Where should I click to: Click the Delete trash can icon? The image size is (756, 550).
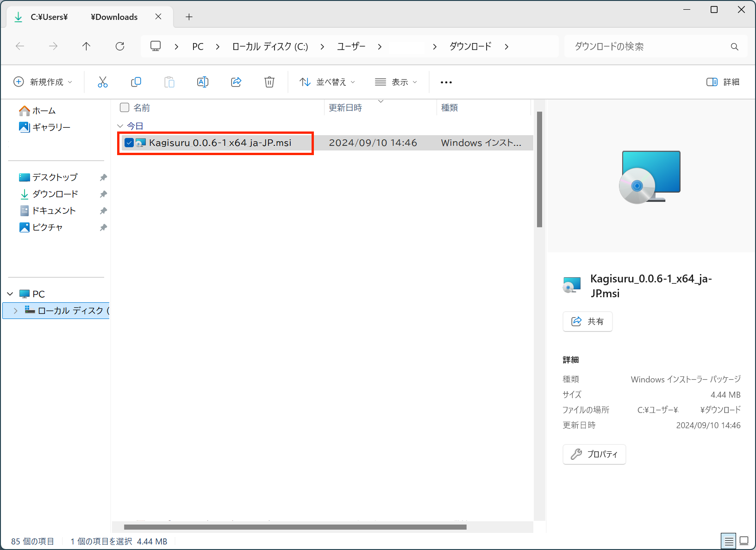click(x=269, y=82)
